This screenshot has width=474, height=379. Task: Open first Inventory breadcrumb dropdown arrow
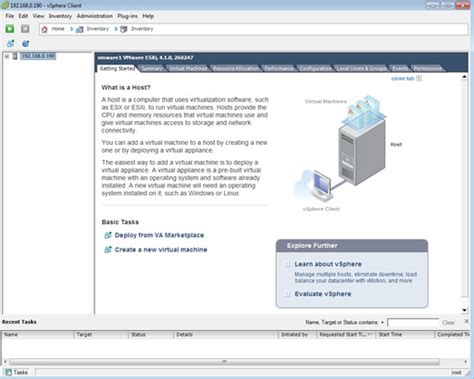(116, 29)
